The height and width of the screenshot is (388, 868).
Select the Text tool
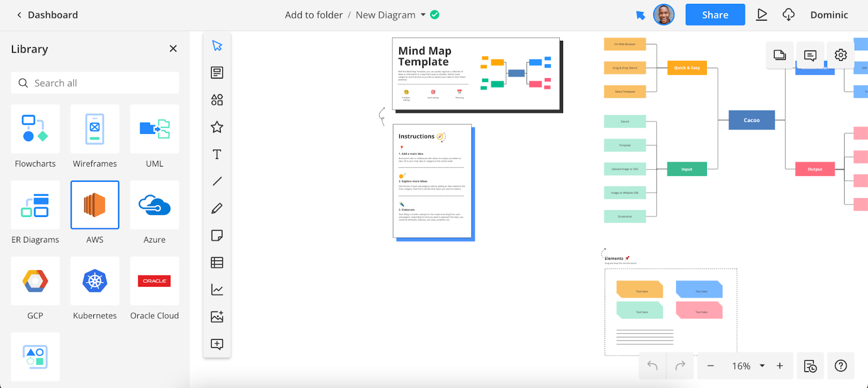217,154
